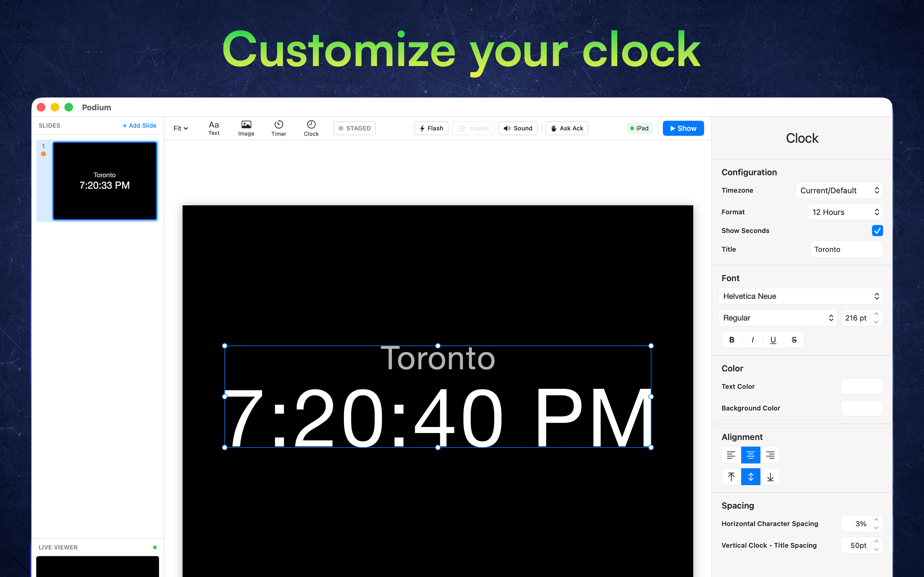This screenshot has height=577, width=924.
Task: Add a Clock element from the toolbar
Action: [x=311, y=128]
